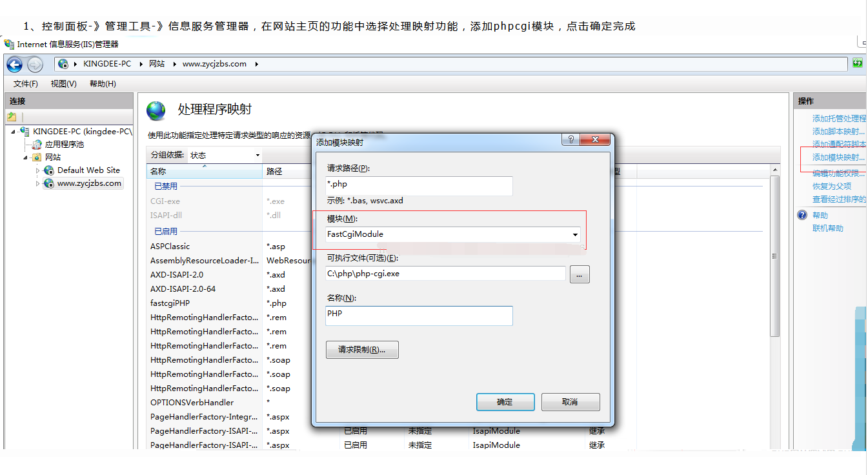This screenshot has height=475, width=868.
Task: Click the handler list scrollbar up arrow
Action: click(x=775, y=169)
